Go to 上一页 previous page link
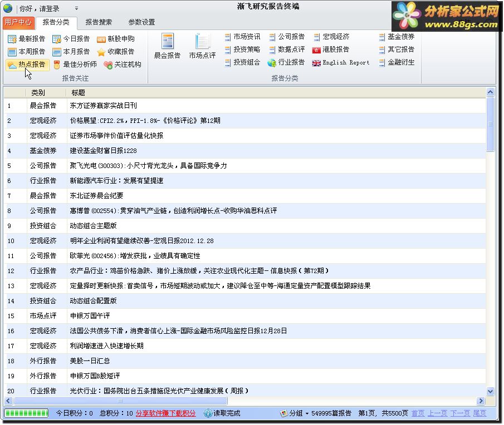 pyautogui.click(x=437, y=413)
